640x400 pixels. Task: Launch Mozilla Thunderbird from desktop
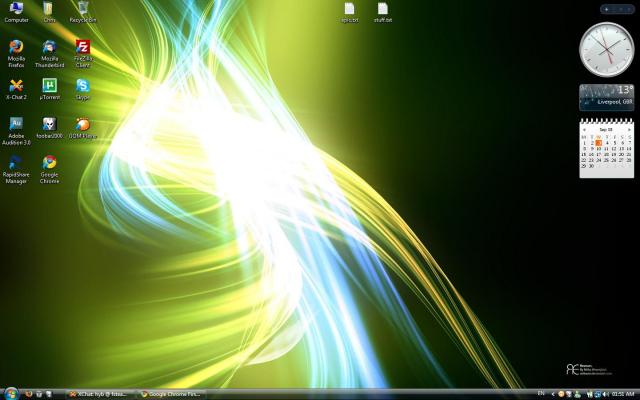[x=49, y=54]
